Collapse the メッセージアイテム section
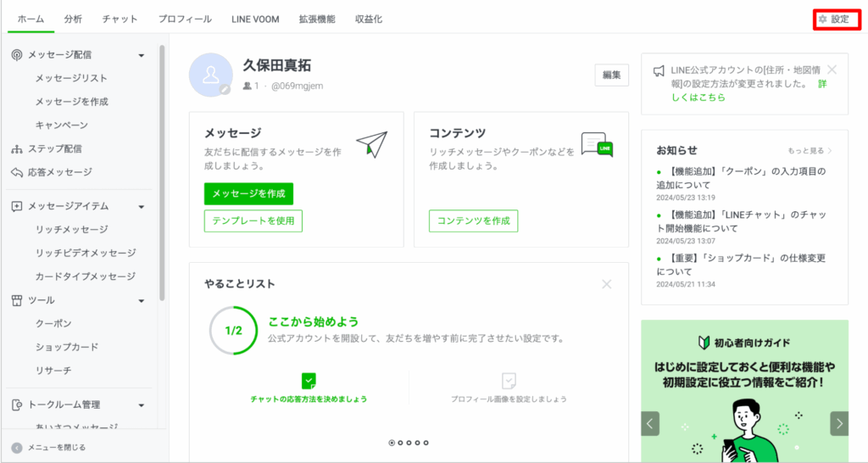This screenshot has height=463, width=868. (x=142, y=206)
